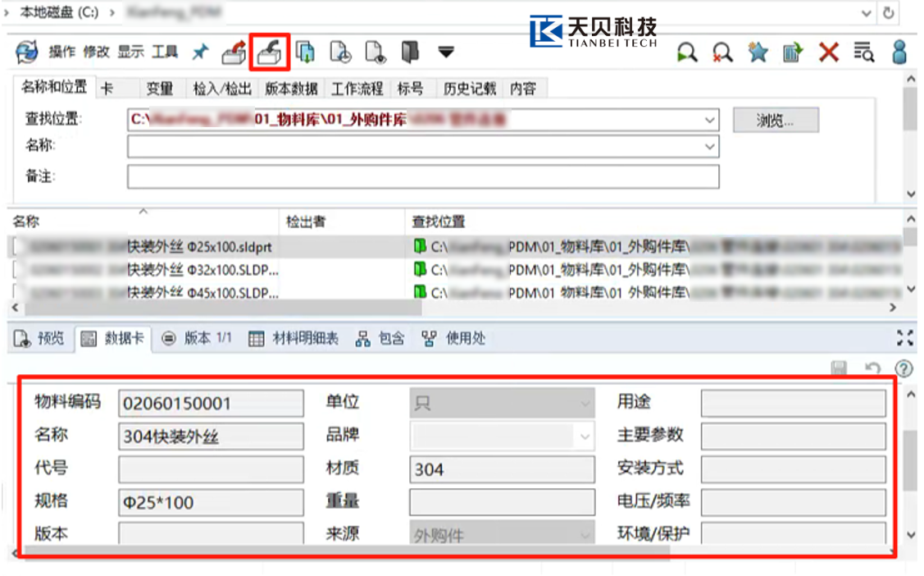Click into the 备注 input field
The image size is (924, 576).
coord(422,176)
